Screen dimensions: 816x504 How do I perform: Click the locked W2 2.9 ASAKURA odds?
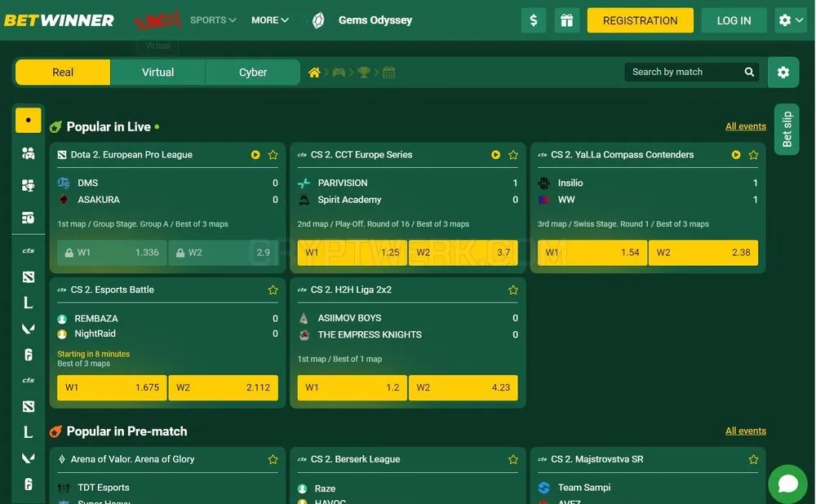(224, 252)
